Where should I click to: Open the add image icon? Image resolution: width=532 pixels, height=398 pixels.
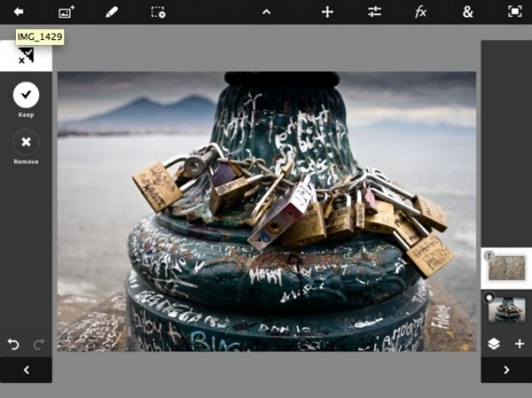tap(66, 12)
